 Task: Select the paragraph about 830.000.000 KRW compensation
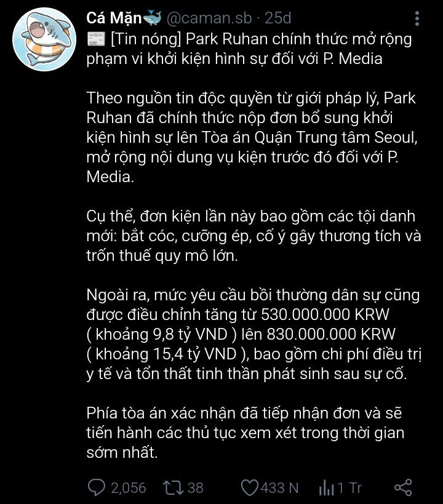pos(253,334)
